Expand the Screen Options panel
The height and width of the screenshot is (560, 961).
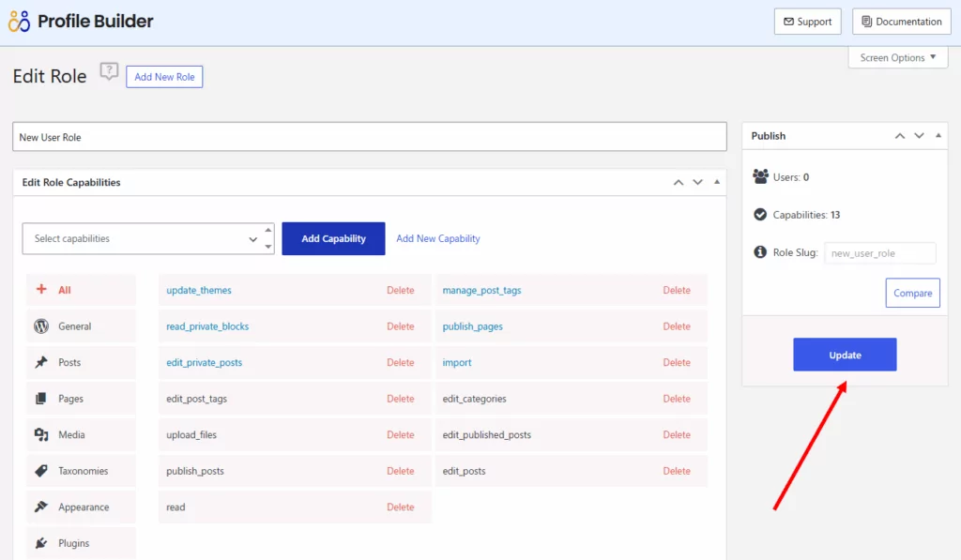pyautogui.click(x=898, y=58)
